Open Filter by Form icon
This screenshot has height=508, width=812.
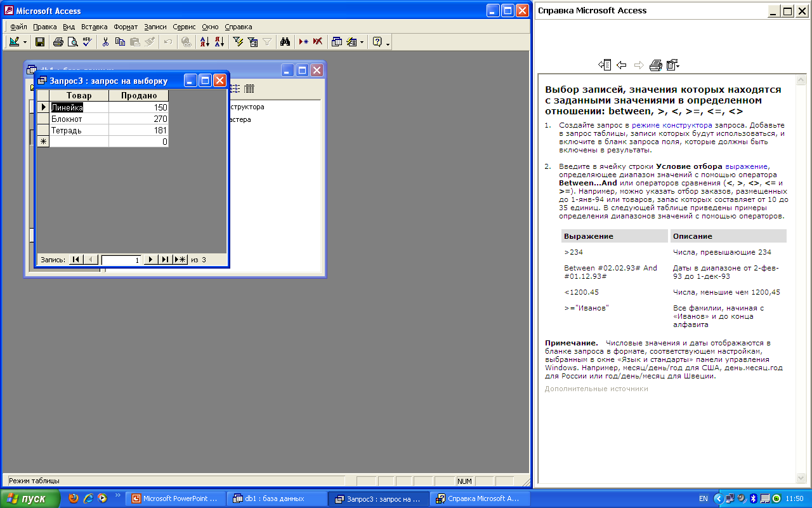(252, 42)
